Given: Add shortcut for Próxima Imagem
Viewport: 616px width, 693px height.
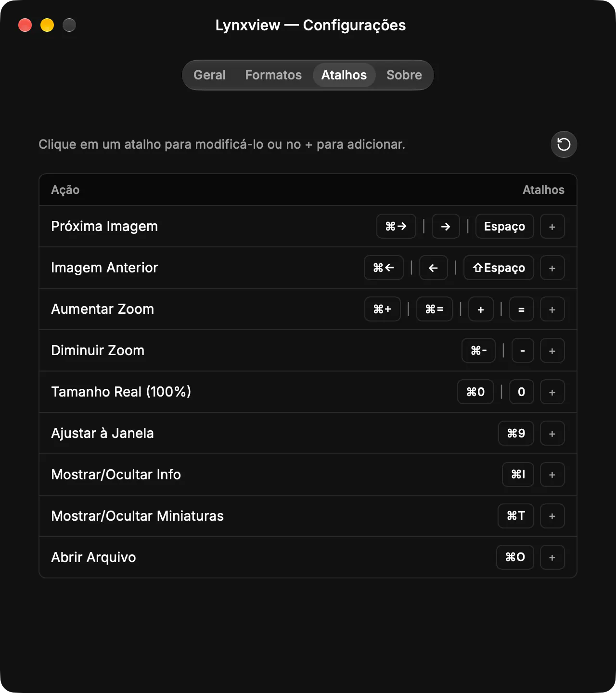Looking at the screenshot, I should coord(552,226).
